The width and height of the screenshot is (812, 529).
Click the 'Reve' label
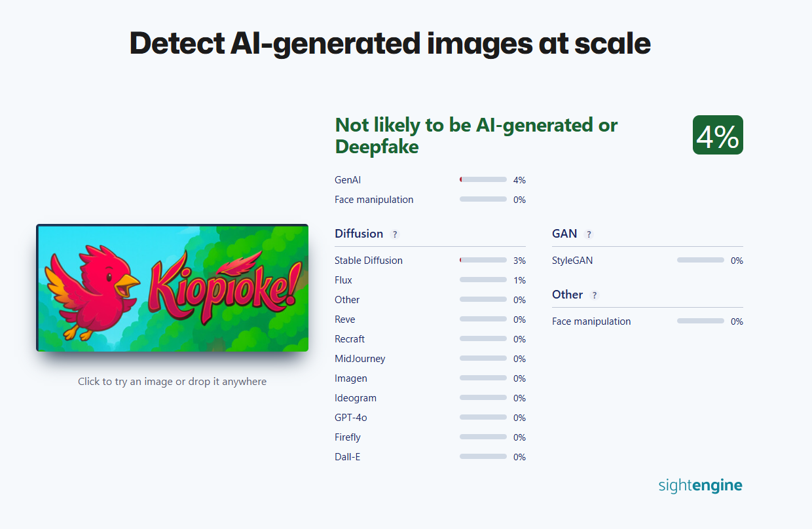click(x=345, y=319)
